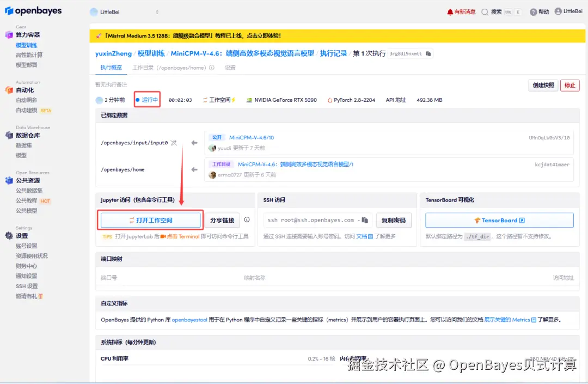This screenshot has width=588, height=384.
Task: Click the 停止 button
Action: click(569, 85)
